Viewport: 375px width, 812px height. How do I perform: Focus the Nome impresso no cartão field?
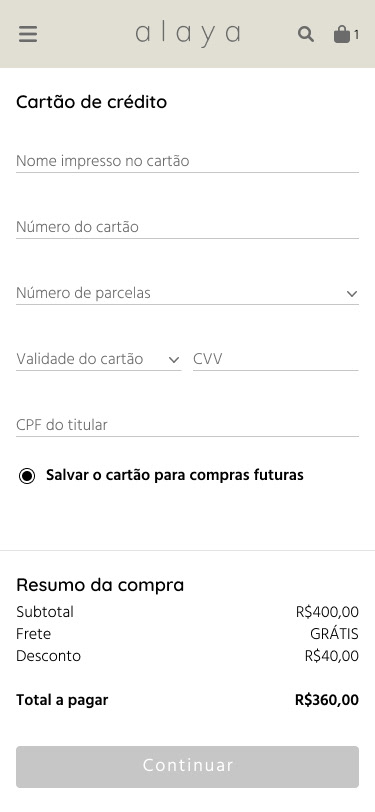click(x=187, y=161)
